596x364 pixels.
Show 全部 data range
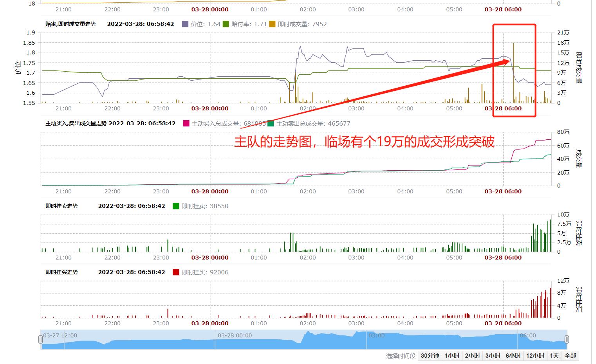point(571,356)
